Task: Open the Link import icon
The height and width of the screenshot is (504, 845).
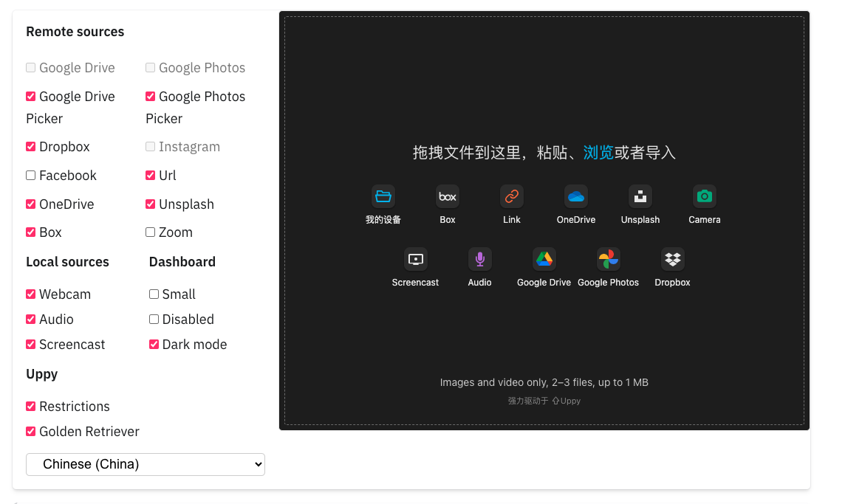Action: (x=511, y=196)
